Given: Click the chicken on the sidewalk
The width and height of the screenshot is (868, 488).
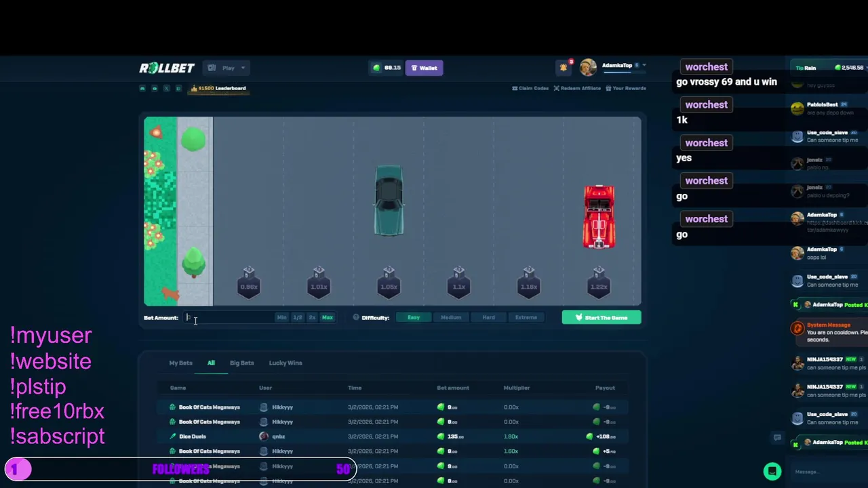Looking at the screenshot, I should pos(171,293).
